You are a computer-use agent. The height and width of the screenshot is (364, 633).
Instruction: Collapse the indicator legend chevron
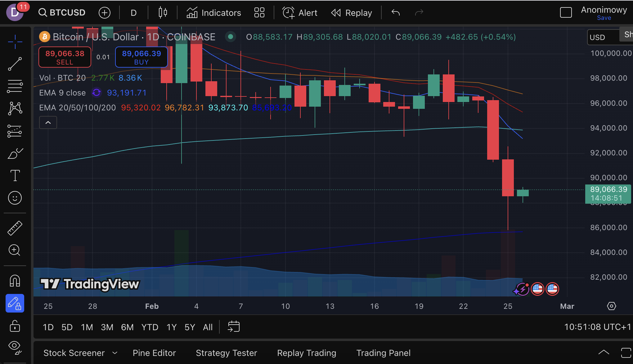pos(48,122)
